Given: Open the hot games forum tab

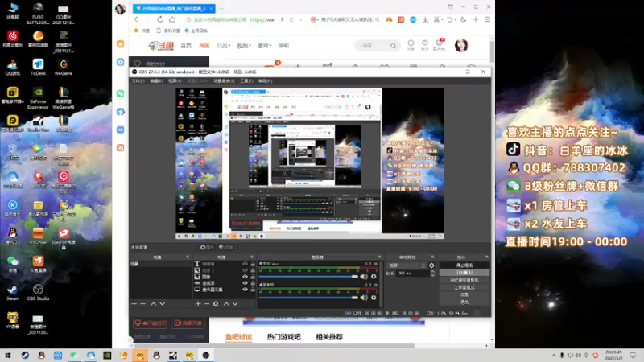Looking at the screenshot, I should pyautogui.click(x=284, y=337).
